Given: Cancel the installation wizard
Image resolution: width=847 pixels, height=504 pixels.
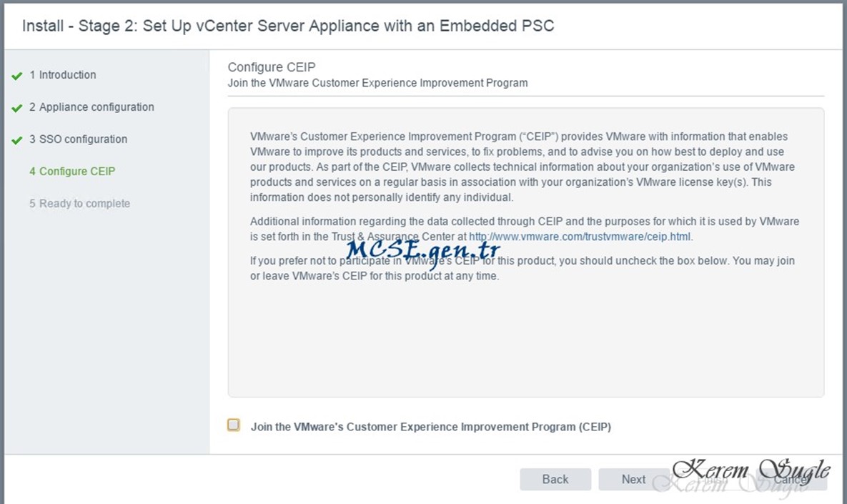Looking at the screenshot, I should coord(791,479).
